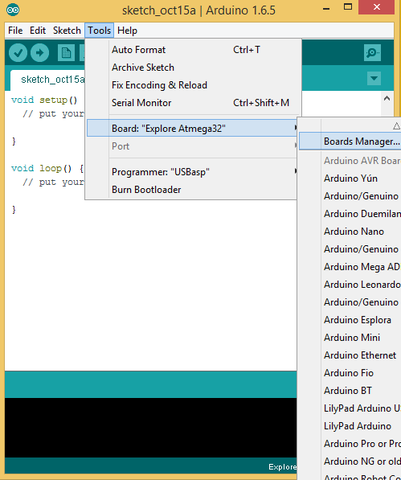This screenshot has height=480, width=401.
Task: Switch to the sketch_oct15a tab
Action: (48, 80)
